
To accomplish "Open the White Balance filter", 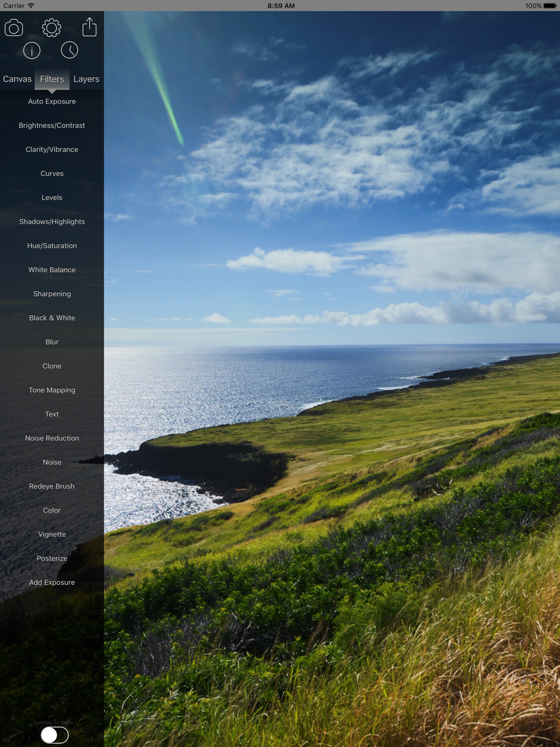I will pos(52,270).
